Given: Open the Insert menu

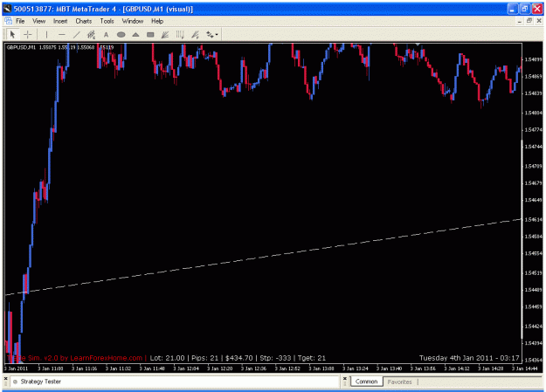Looking at the screenshot, I should [x=60, y=21].
